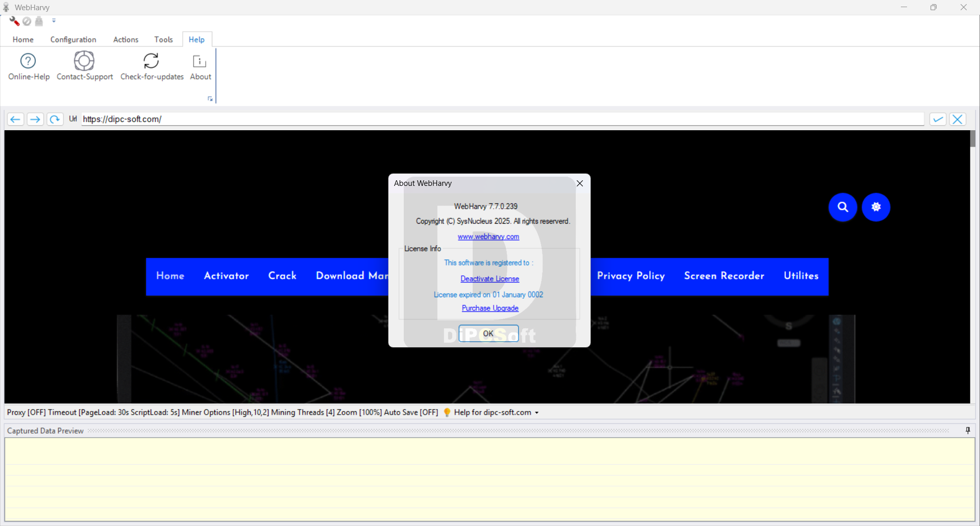Open Online-Help from the ribbon
This screenshot has height=526, width=980.
(29, 66)
